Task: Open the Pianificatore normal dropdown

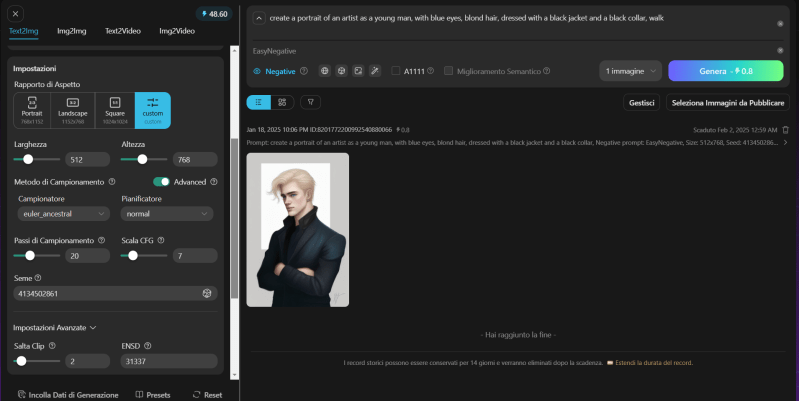Action: (x=166, y=213)
